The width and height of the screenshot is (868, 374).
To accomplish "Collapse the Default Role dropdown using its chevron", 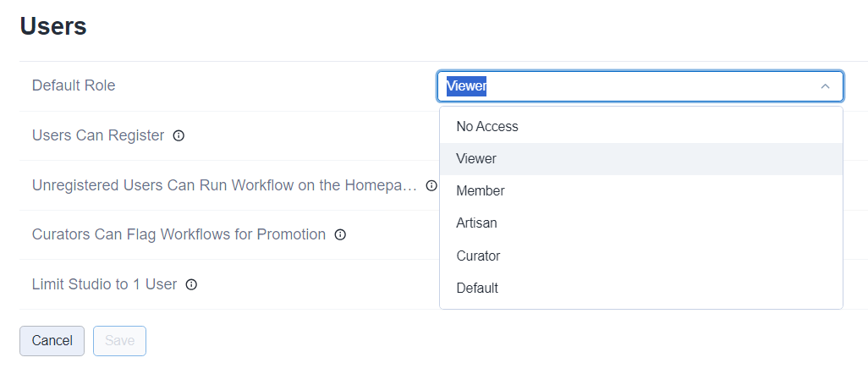I will pos(825,86).
